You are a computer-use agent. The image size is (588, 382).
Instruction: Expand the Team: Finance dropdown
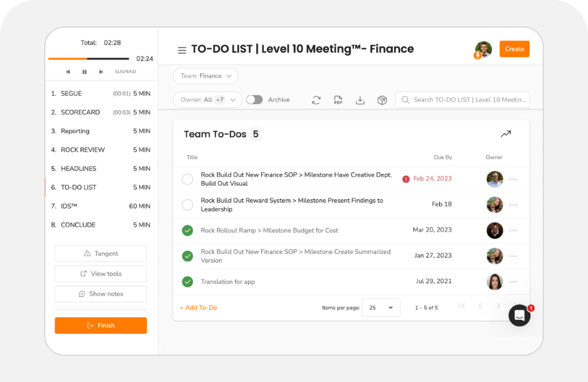pyautogui.click(x=205, y=76)
